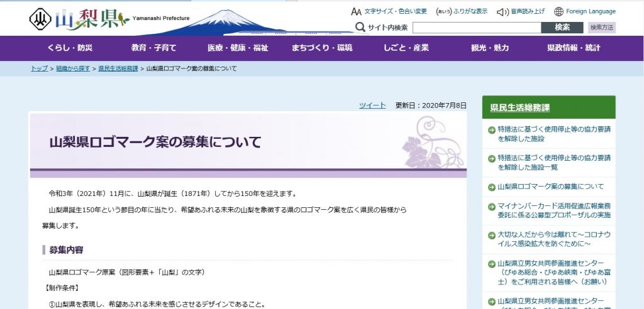Open the まちづくり・環境 menu

point(322,48)
